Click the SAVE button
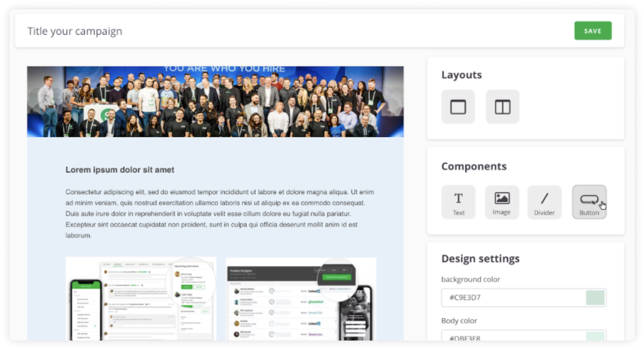The image size is (644, 350). coord(592,31)
